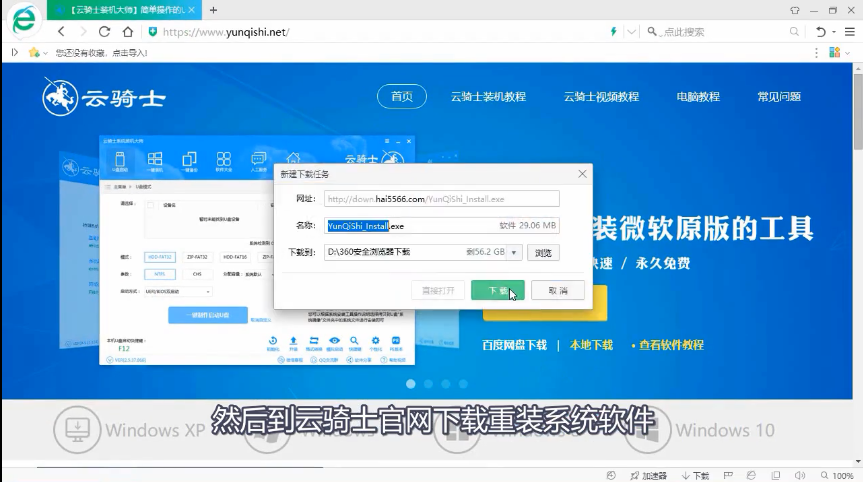Click the 加速器 accelerator status bar item

pyautogui.click(x=648, y=475)
